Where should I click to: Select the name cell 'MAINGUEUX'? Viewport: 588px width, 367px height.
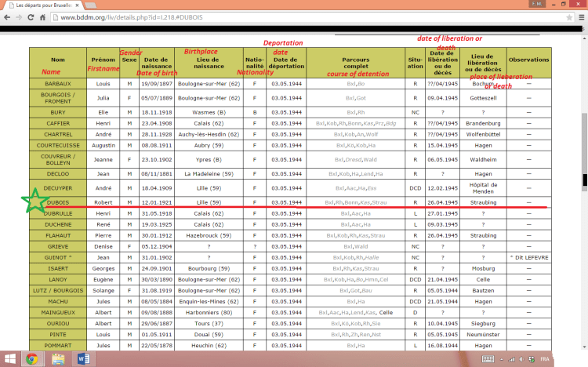coord(58,313)
